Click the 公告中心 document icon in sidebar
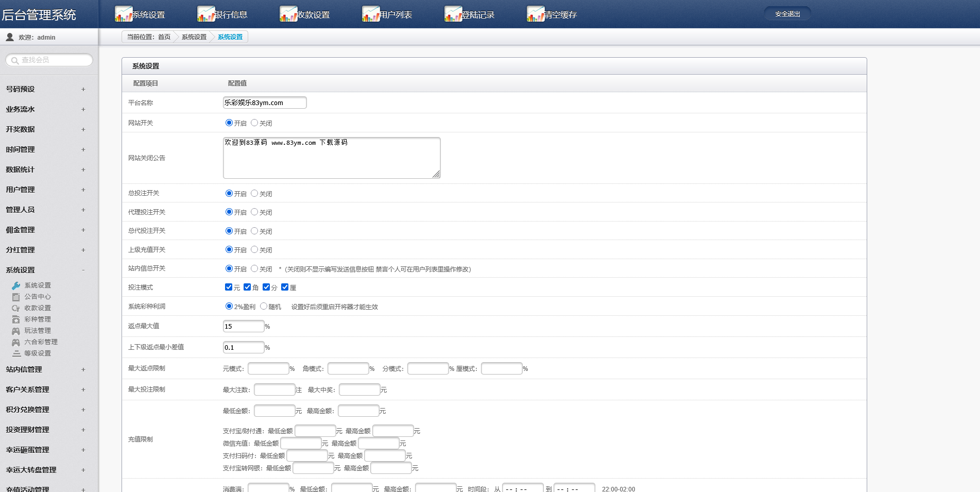The height and width of the screenshot is (492, 980). tap(16, 297)
